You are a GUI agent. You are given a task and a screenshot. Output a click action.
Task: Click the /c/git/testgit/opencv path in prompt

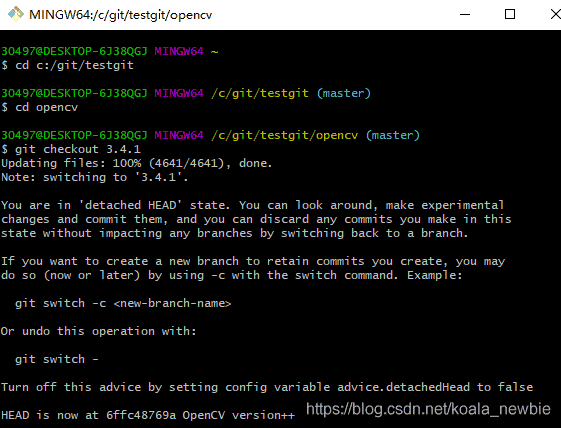coord(284,136)
